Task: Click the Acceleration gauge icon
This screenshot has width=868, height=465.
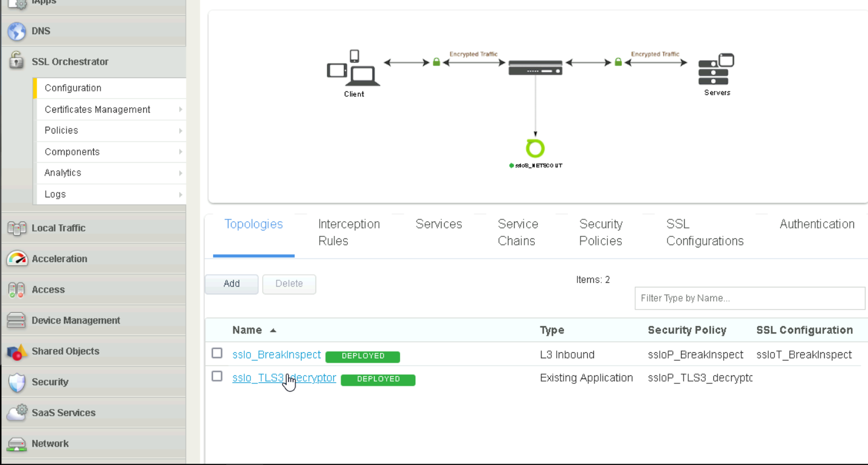Action: [x=16, y=258]
